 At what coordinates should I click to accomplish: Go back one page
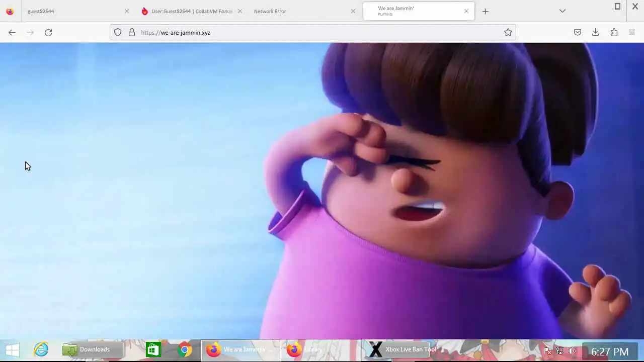[12, 32]
